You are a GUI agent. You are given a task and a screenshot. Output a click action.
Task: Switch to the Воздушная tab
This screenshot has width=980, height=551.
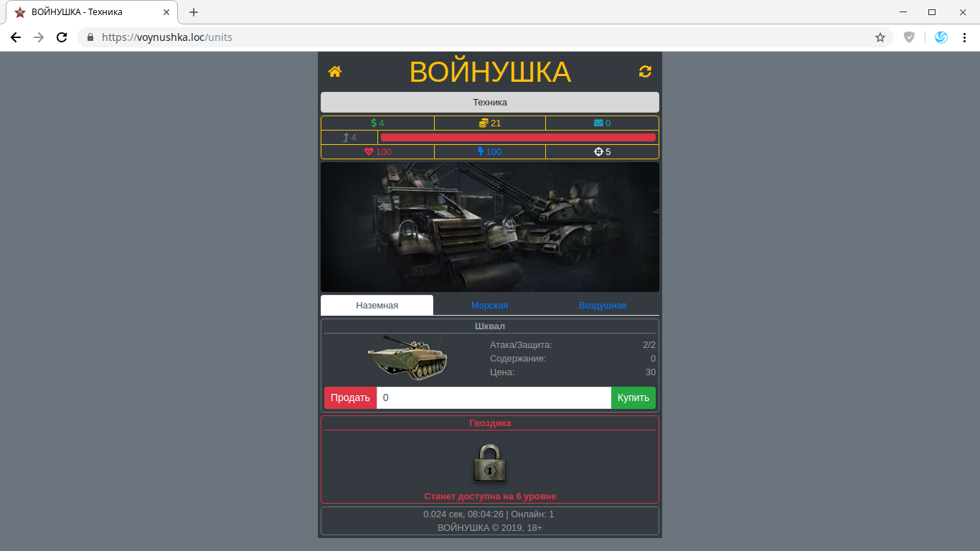pos(602,306)
